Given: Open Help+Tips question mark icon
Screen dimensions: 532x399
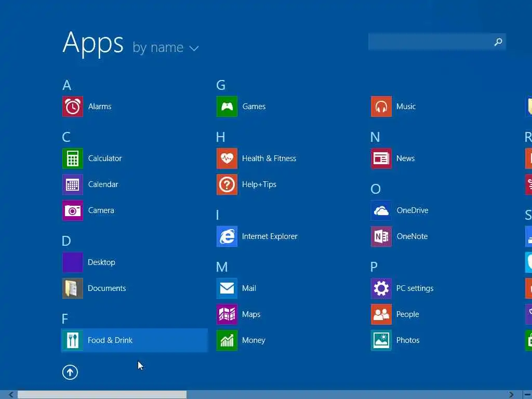Looking at the screenshot, I should point(227,184).
